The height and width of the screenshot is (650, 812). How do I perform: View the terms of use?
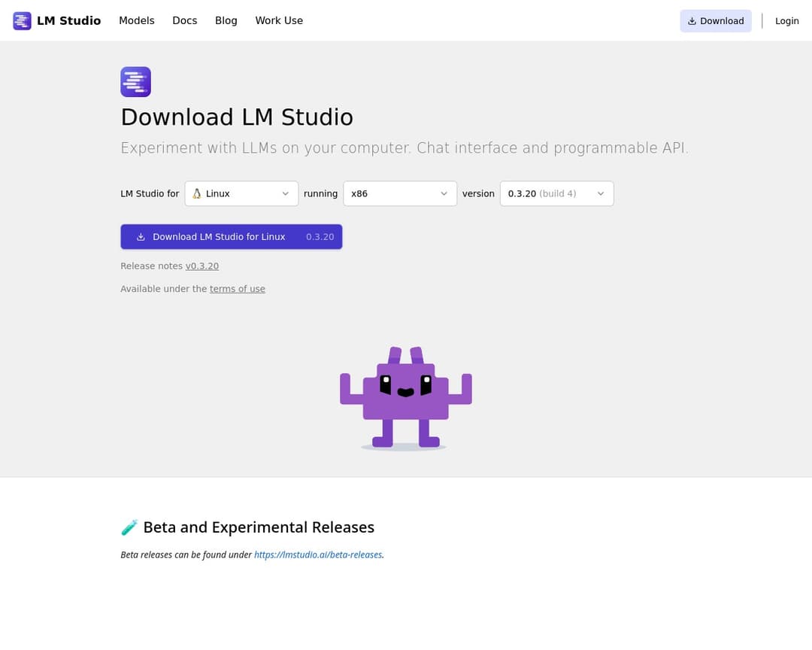point(237,288)
